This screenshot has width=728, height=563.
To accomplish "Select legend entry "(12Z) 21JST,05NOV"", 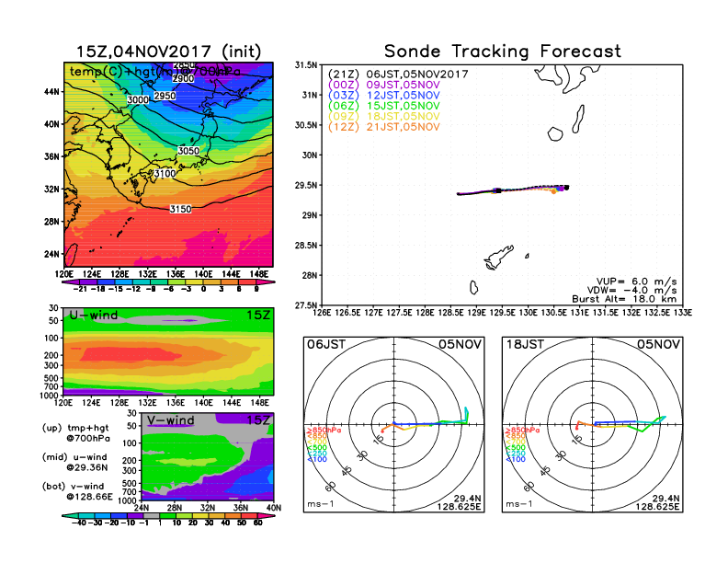I will (x=383, y=127).
